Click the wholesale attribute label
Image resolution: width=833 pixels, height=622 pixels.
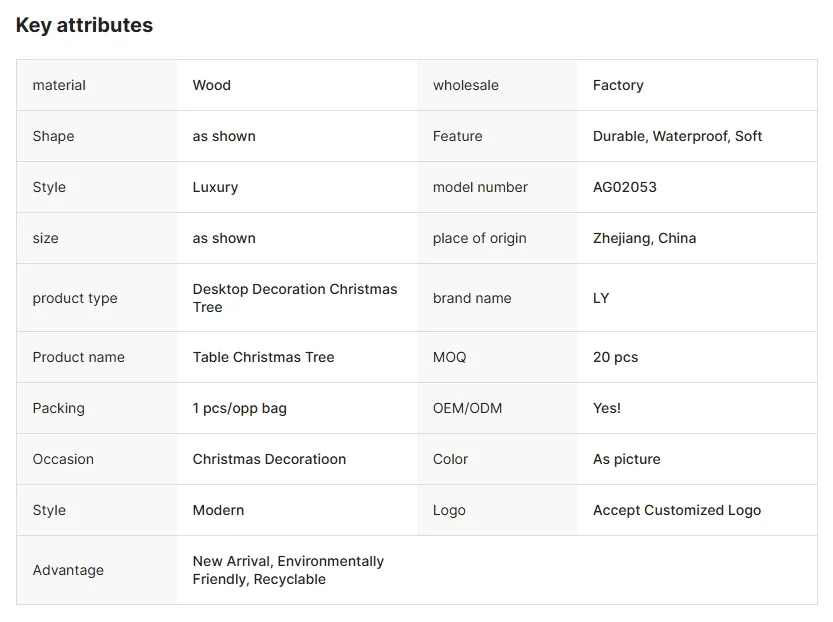tap(466, 85)
